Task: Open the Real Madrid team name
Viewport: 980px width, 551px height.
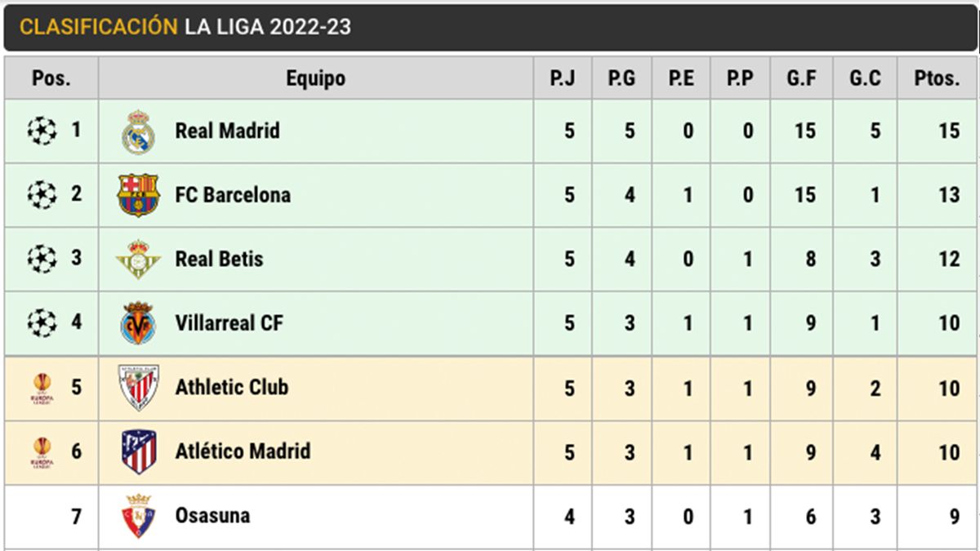Action: pos(227,131)
